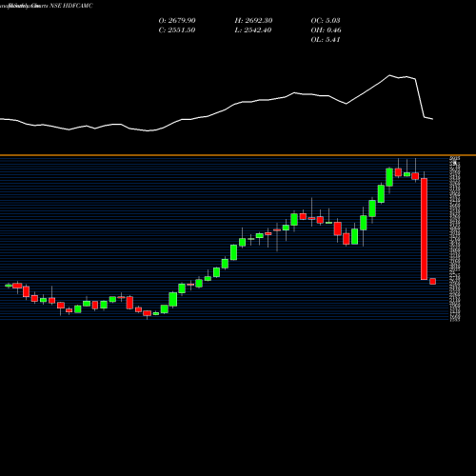Viewport: 476px width, 476px height.
Task: Click the NSE HDFCAMC chart title
Action: (71, 6)
